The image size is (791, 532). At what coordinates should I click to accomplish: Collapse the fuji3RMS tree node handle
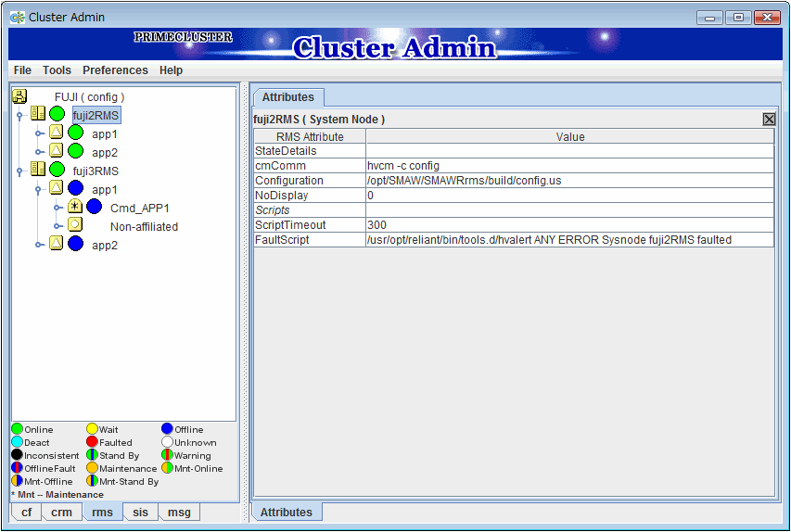(19, 171)
